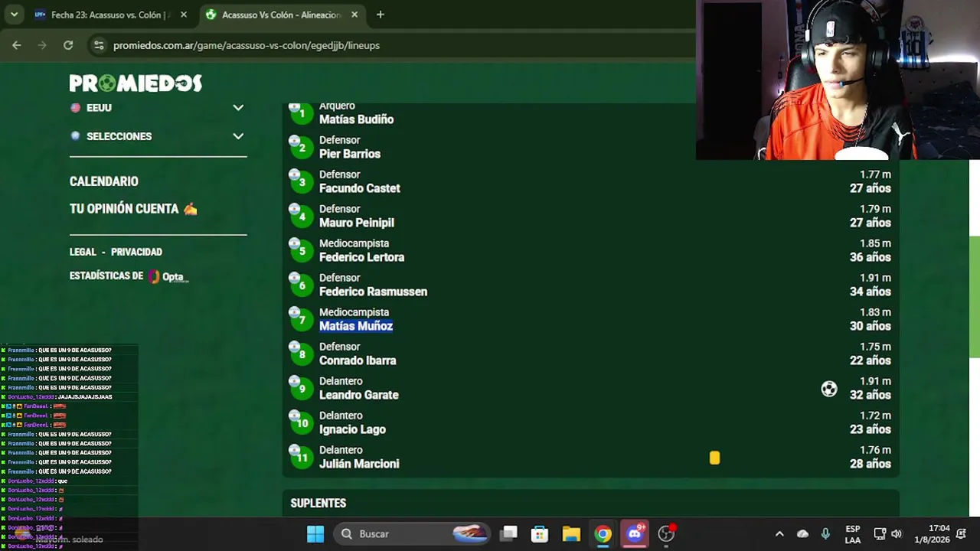Click the page vertical scrollbar thumb

[975, 297]
